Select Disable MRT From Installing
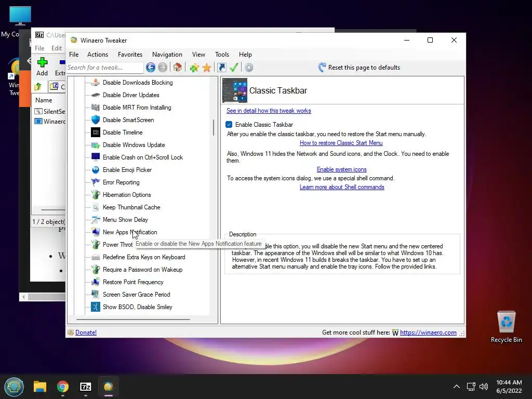Image resolution: width=532 pixels, height=399 pixels. (137, 108)
